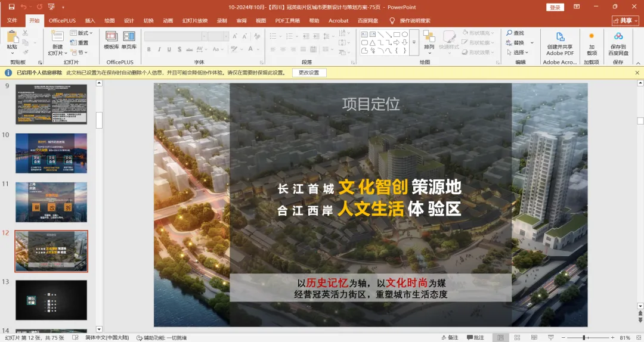Click the 81% zoom level value
The height and width of the screenshot is (342, 644).
coord(625,337)
